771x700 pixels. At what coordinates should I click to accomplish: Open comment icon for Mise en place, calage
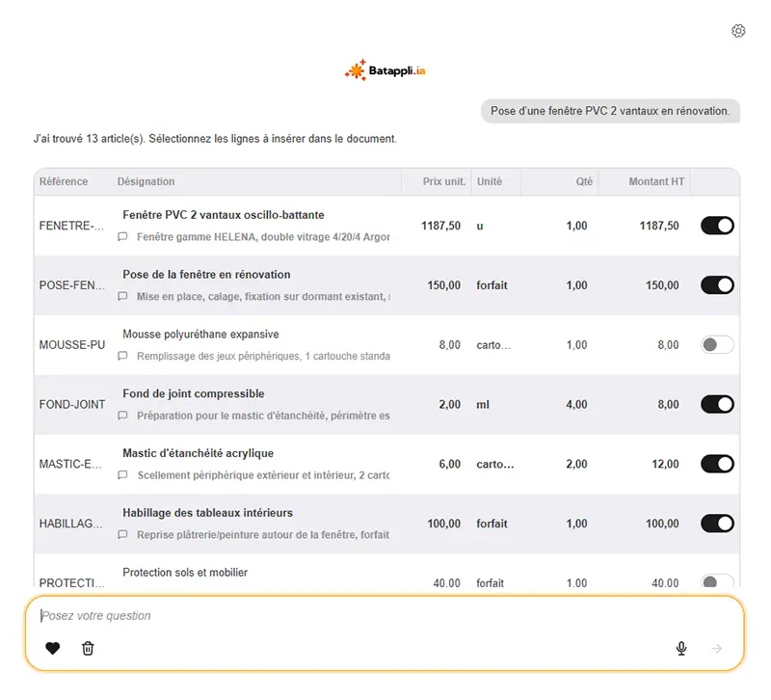tap(122, 296)
